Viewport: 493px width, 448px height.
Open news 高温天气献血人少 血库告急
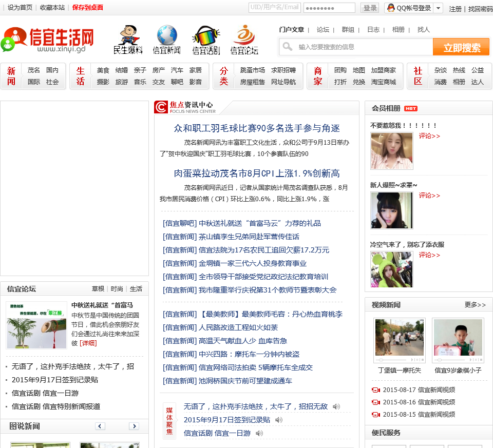point(243,341)
